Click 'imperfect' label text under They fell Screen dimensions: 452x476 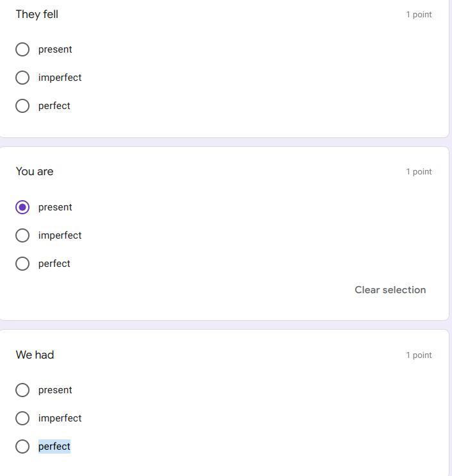click(60, 78)
